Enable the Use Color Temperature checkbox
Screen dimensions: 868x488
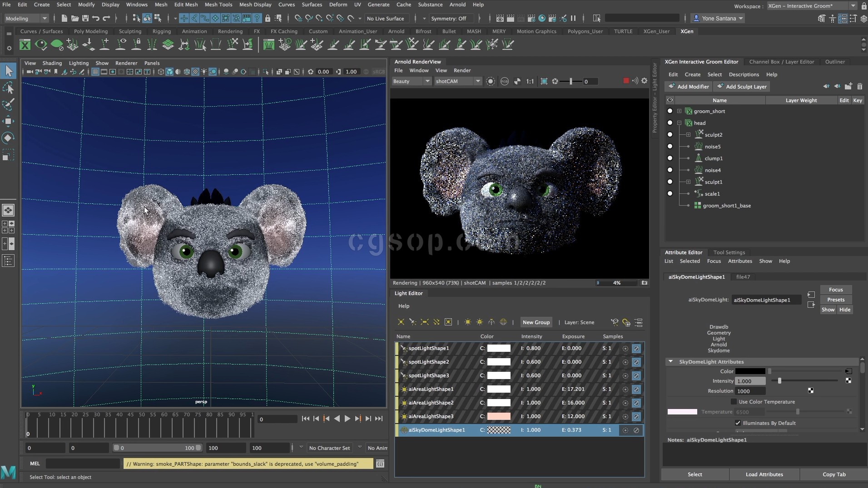pyautogui.click(x=734, y=402)
